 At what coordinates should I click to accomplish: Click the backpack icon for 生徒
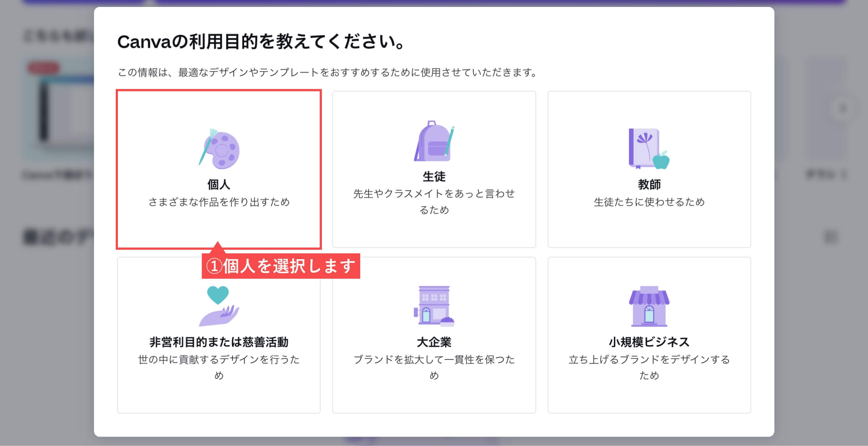tap(434, 141)
